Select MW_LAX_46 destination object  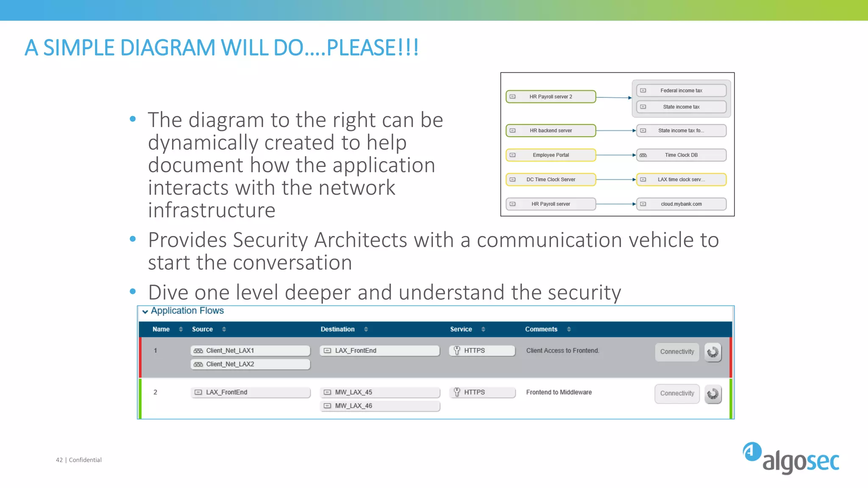pos(380,406)
